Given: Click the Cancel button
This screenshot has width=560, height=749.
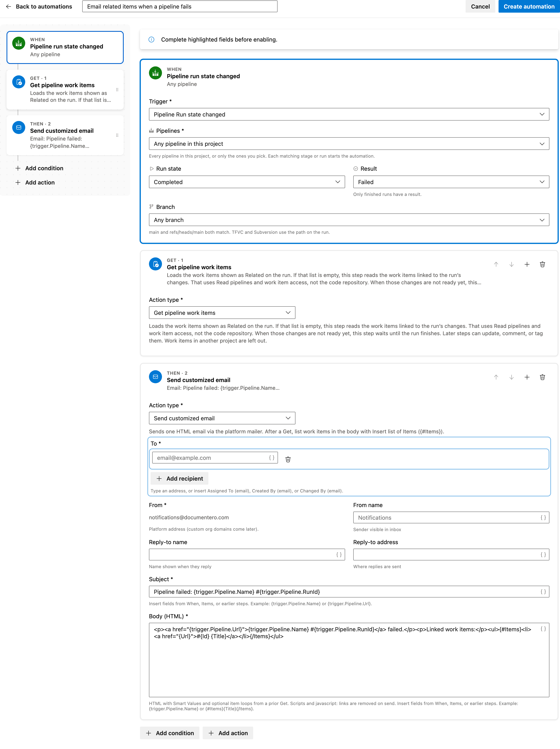Looking at the screenshot, I should point(480,7).
